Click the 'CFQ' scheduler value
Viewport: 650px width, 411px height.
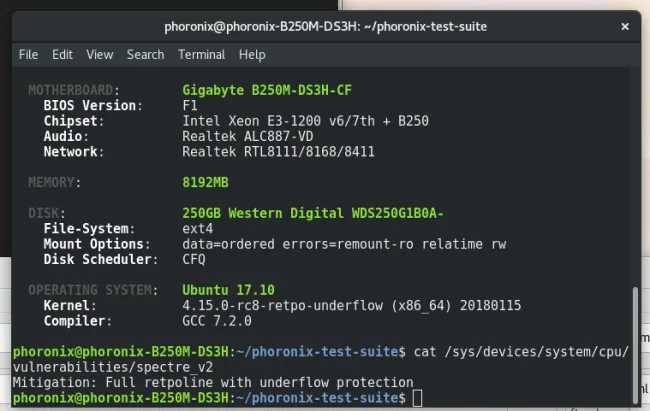click(194, 259)
